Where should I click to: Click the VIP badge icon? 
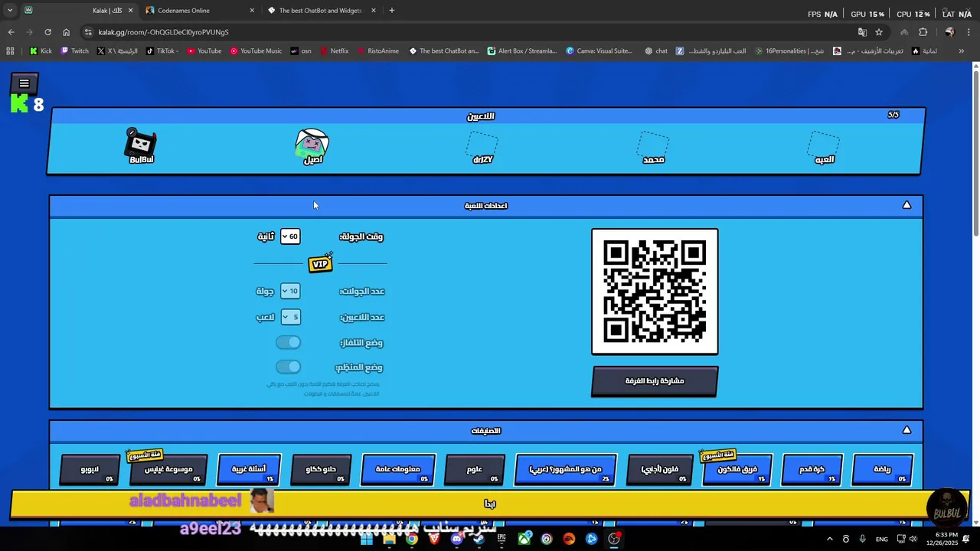pos(320,263)
